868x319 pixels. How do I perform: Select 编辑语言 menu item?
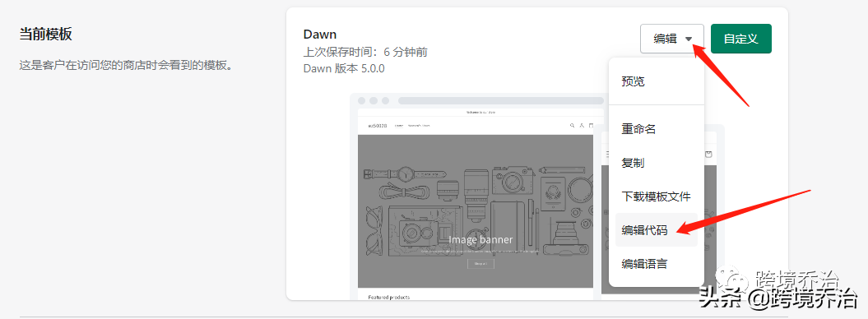tap(656, 264)
